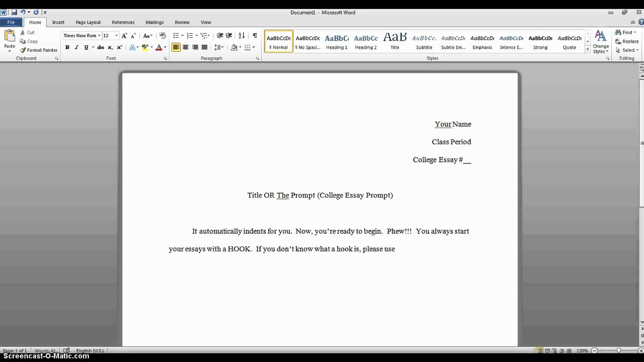The height and width of the screenshot is (362, 644).
Task: Enable Center text alignment
Action: (x=186, y=47)
